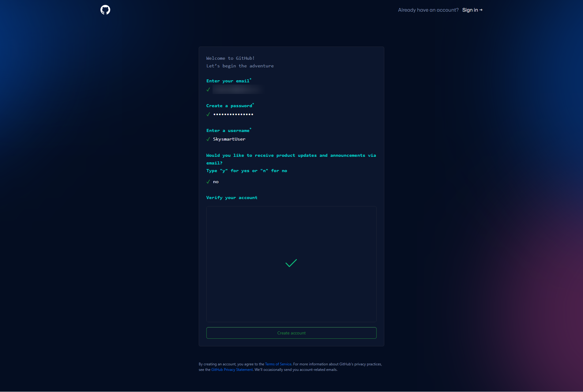Screen dimensions: 583x392
Task: Click the product updates question text
Action: click(291, 159)
